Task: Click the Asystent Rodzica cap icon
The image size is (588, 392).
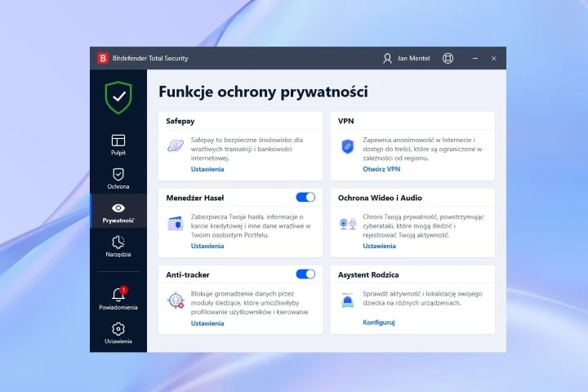Action: (348, 300)
